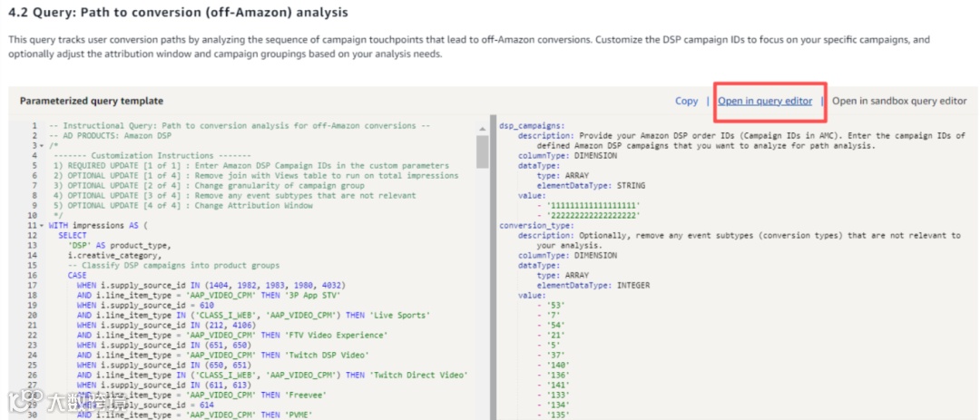Click the '53' conversion type value
Screen dimensions: 980x420
[x=555, y=306]
